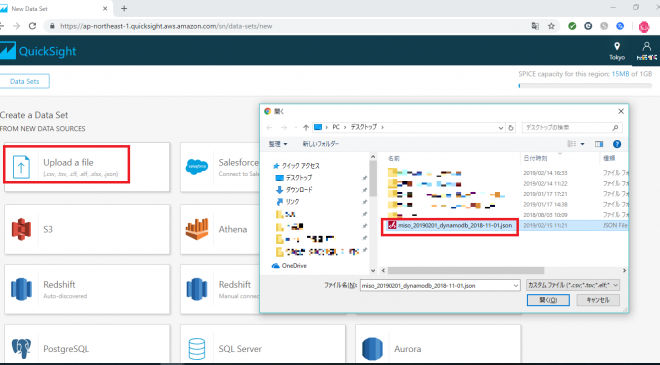The width and height of the screenshot is (660, 365).
Task: Click the Upload a file icon
Action: tap(21, 167)
